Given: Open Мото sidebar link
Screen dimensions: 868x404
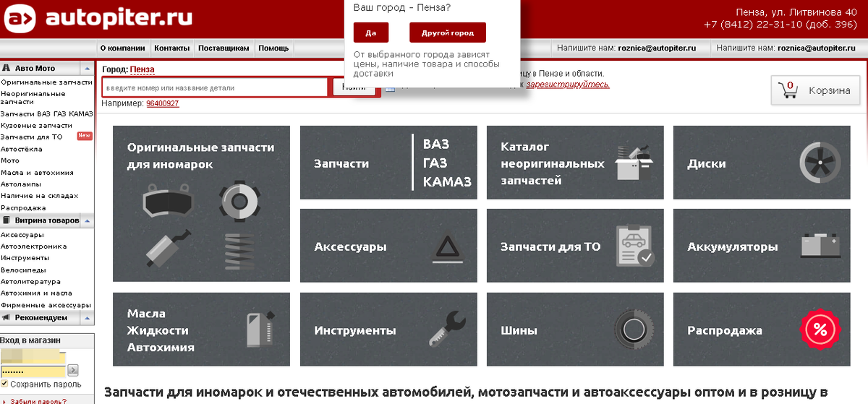Looking at the screenshot, I should pos(10,160).
